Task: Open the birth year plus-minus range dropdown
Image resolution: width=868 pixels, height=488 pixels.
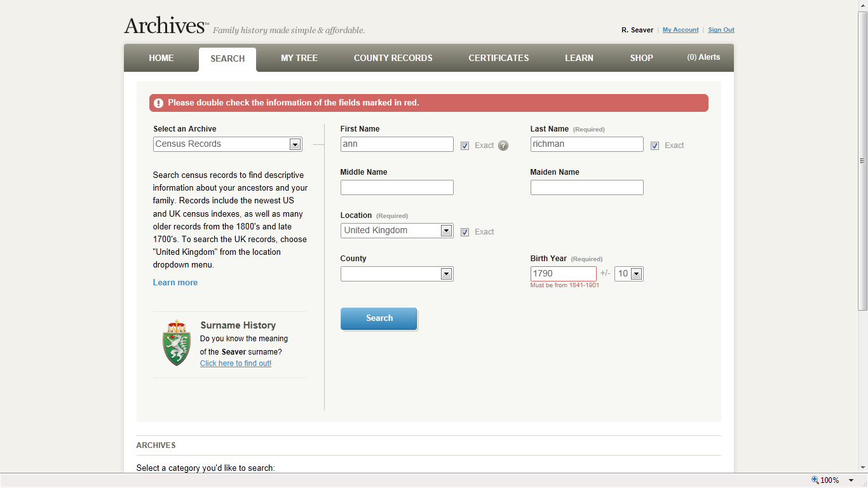Action: click(635, 273)
